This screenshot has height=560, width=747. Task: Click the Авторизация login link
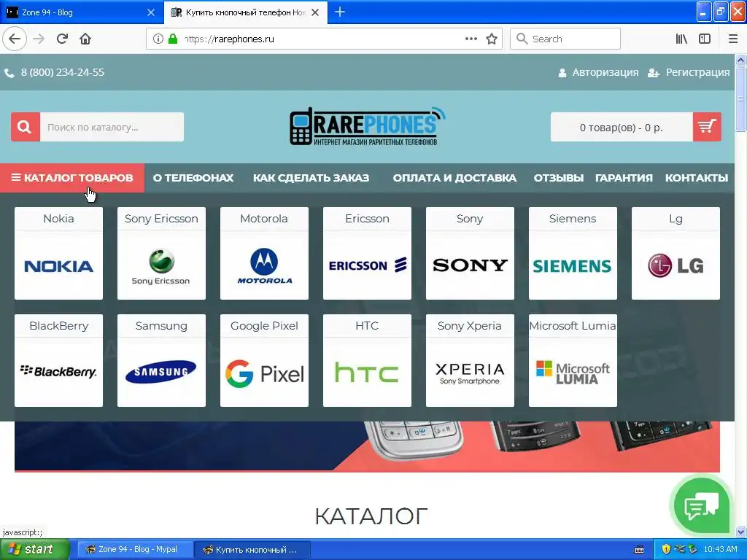click(x=599, y=72)
